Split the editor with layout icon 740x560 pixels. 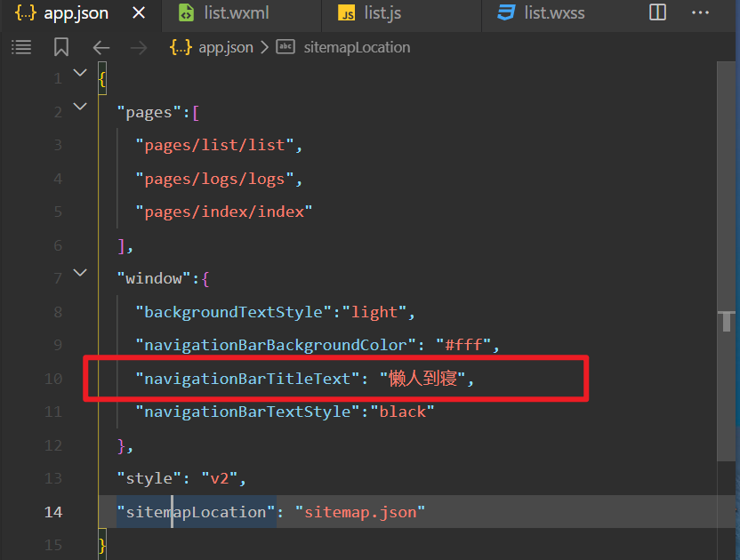point(657,12)
